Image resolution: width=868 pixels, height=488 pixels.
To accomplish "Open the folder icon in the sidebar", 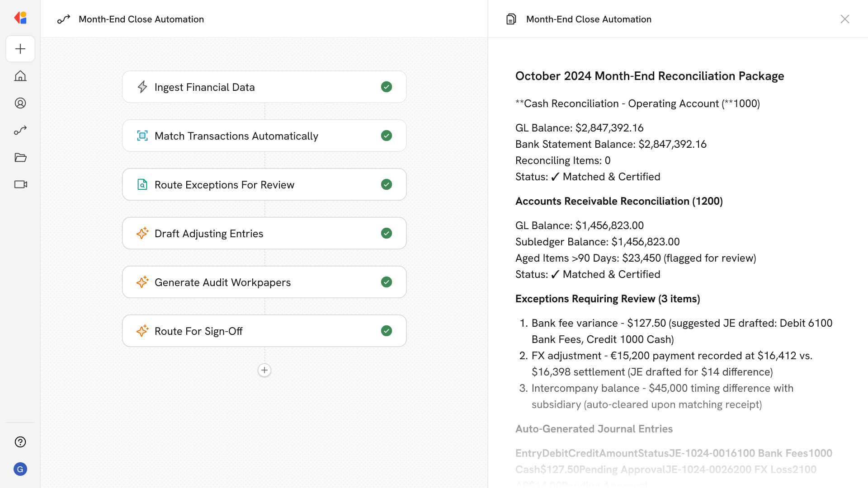I will pyautogui.click(x=20, y=157).
